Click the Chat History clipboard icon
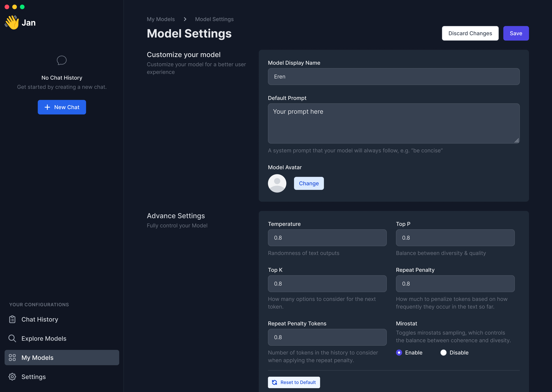 (12, 319)
